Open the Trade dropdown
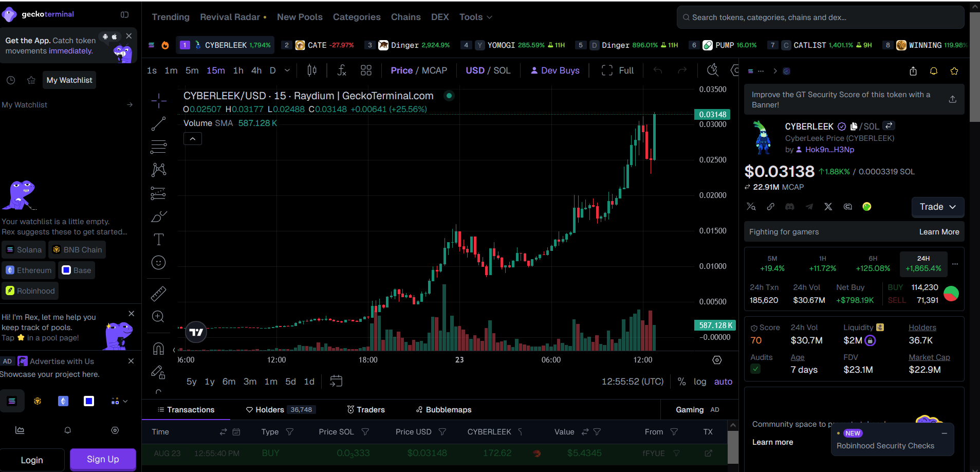 938,207
